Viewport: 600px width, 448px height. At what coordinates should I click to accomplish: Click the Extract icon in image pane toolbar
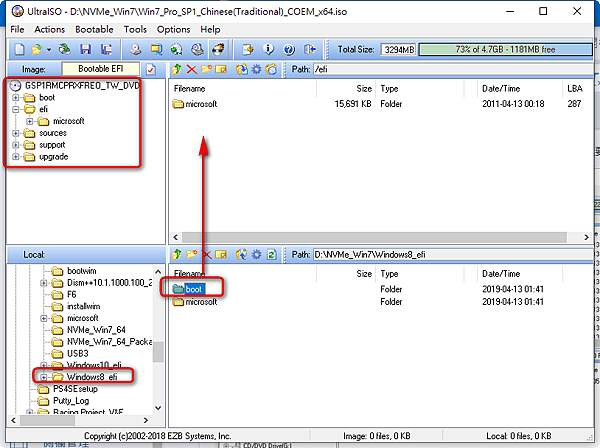coord(241,69)
